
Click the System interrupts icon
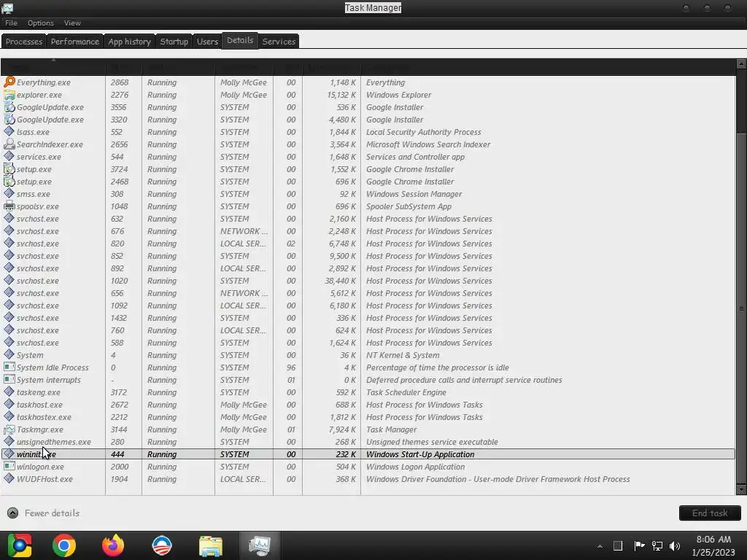[x=9, y=379]
